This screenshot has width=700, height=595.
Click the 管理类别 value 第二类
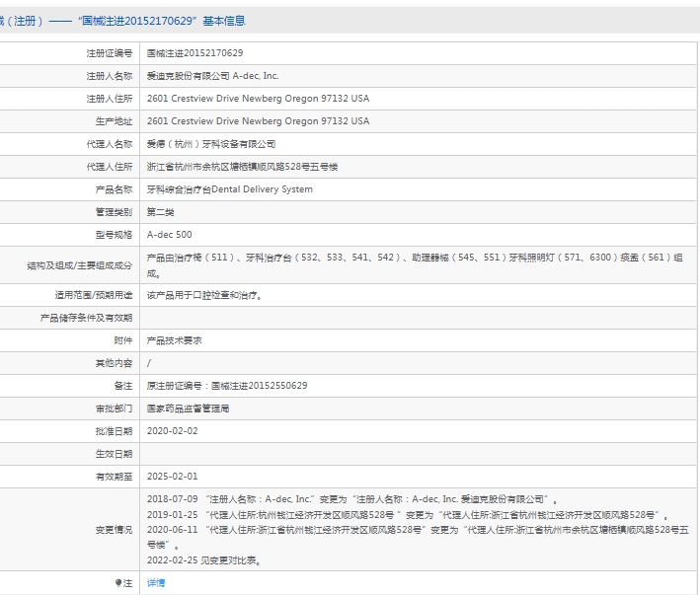pos(160,212)
